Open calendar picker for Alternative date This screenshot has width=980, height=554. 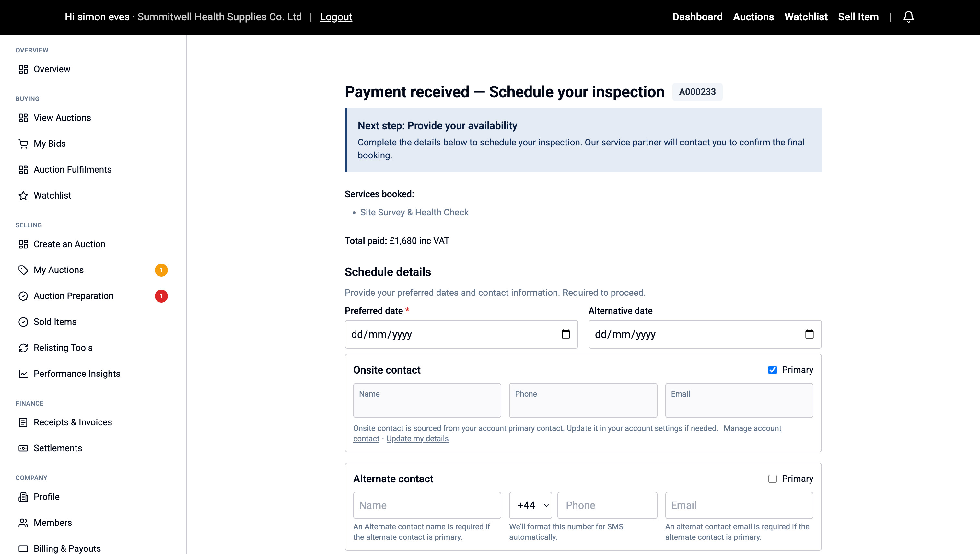pos(809,334)
